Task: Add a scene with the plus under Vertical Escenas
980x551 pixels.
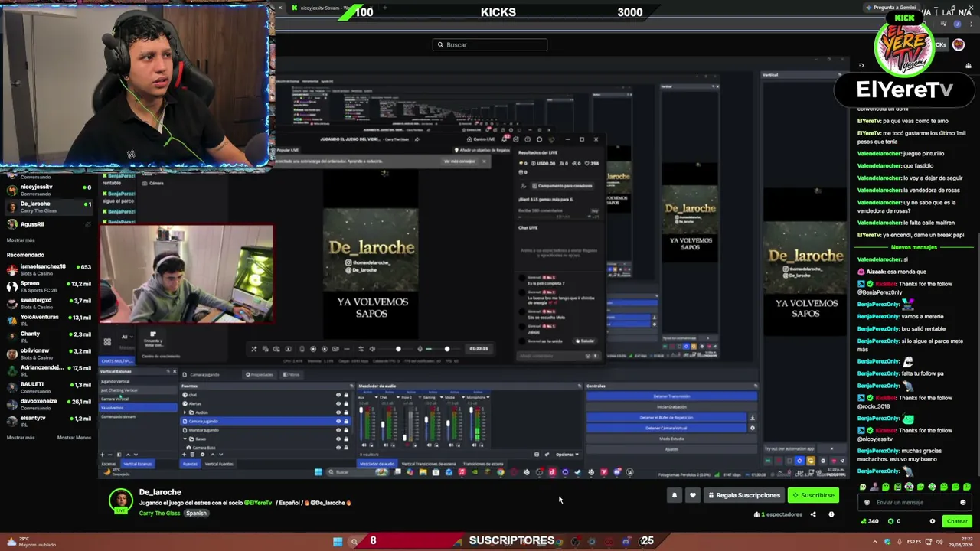Action: pos(102,455)
